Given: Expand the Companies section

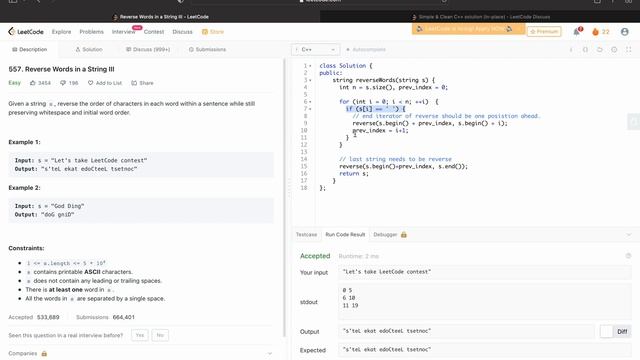Looking at the screenshot, I should point(269,353).
